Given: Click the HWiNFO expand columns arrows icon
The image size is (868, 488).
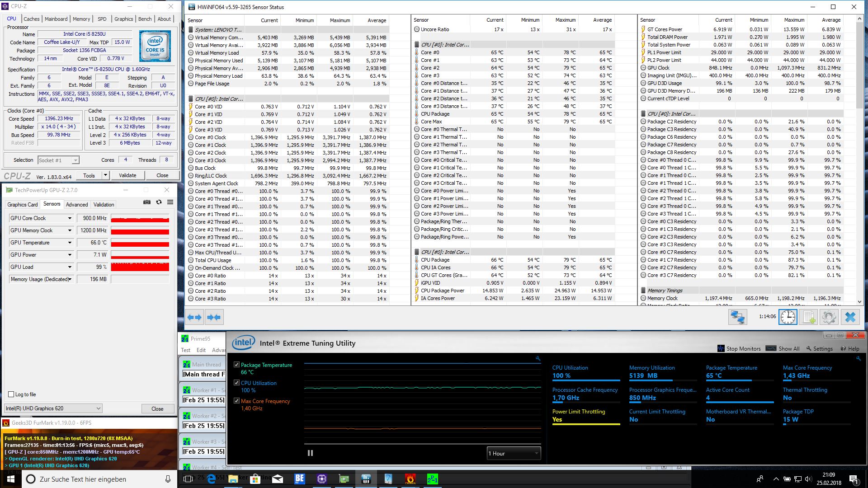Looking at the screenshot, I should (x=195, y=317).
